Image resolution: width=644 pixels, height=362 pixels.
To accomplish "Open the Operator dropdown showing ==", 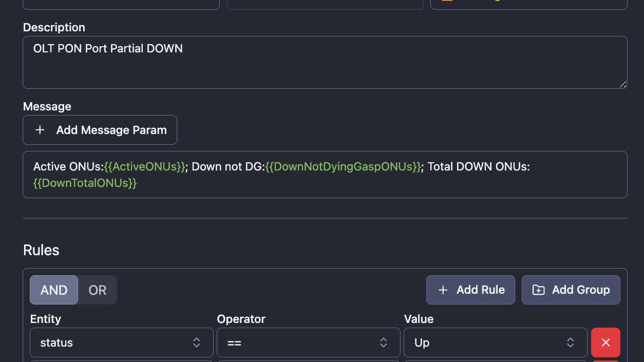I will click(308, 342).
